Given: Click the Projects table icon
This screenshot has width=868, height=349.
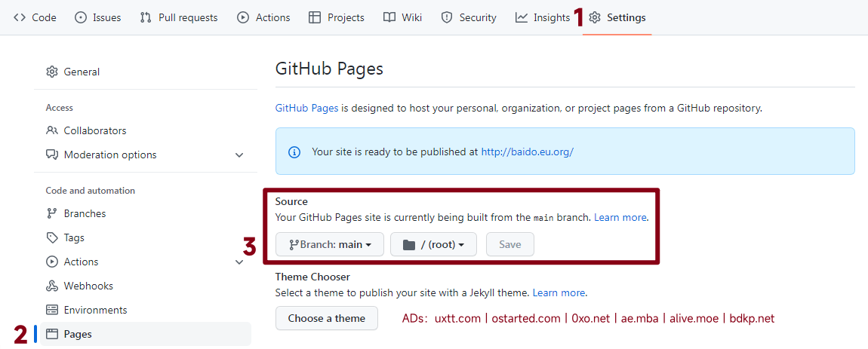Looking at the screenshot, I should pyautogui.click(x=315, y=17).
